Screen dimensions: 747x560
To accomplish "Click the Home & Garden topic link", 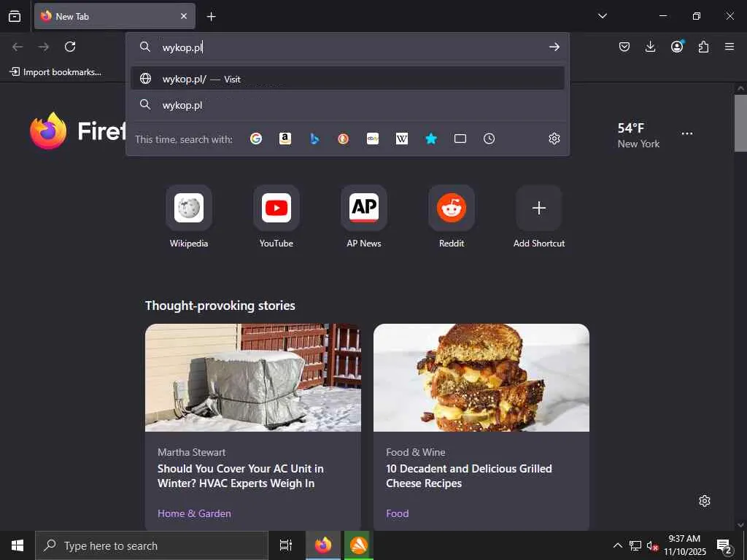I will (194, 513).
